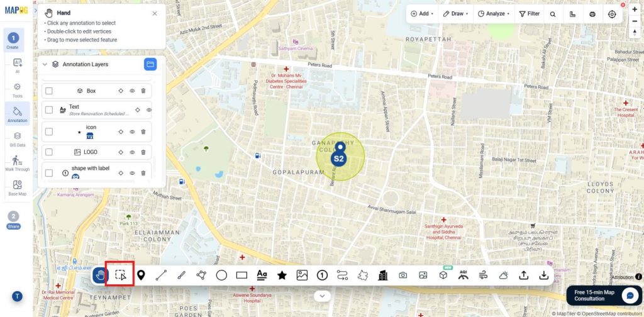644x317 pixels.
Task: Pick the freehand brush tool
Action: [x=181, y=275]
